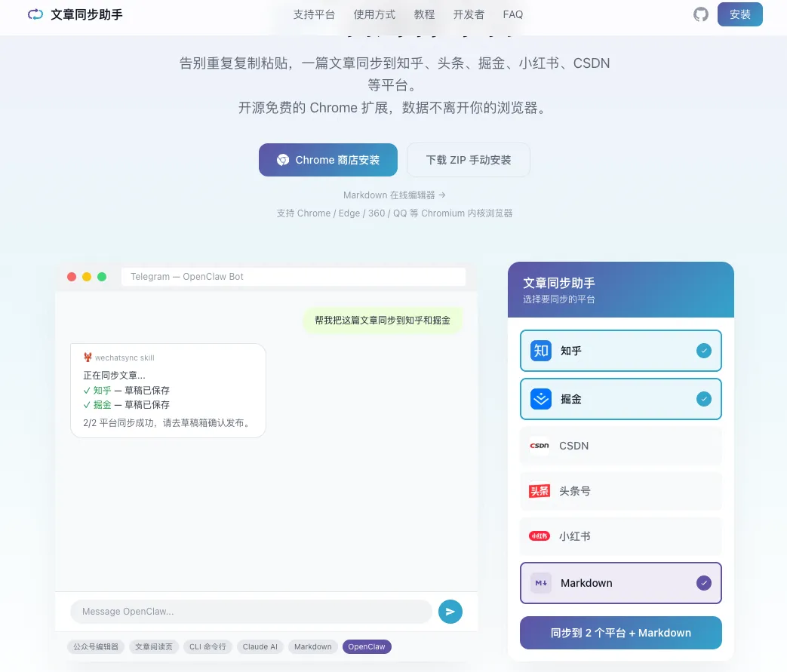
Task: Click 开源免费的 Chrome 扩展 tagline
Action: point(394,107)
